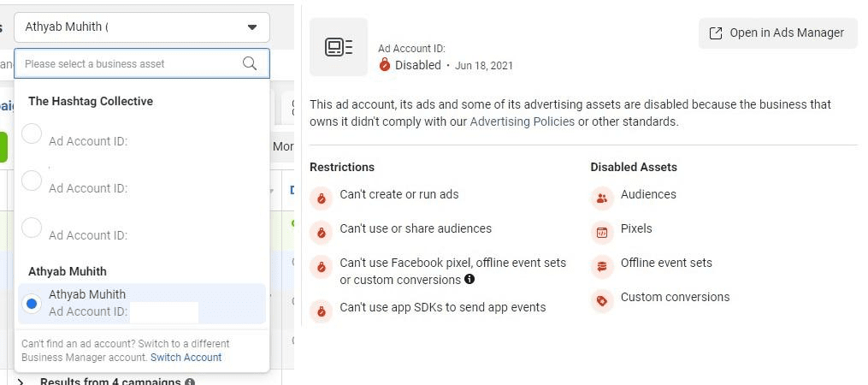This screenshot has height=385, width=868.
Task: Click Can't use app SDKs text
Action: pos(443,307)
